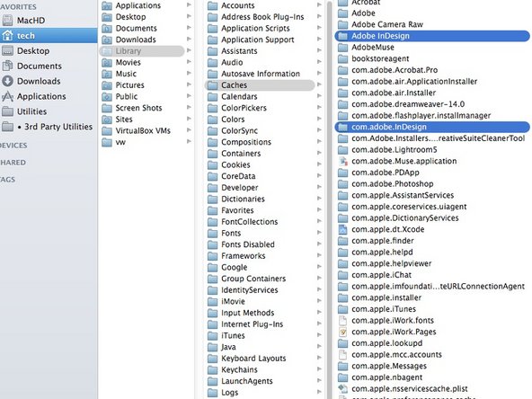Select the com.apple.Messages folder

[x=389, y=366]
